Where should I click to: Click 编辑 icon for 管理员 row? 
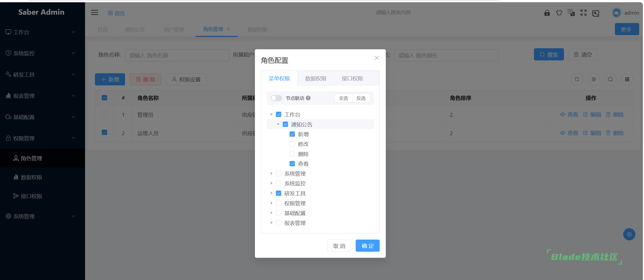(585, 114)
